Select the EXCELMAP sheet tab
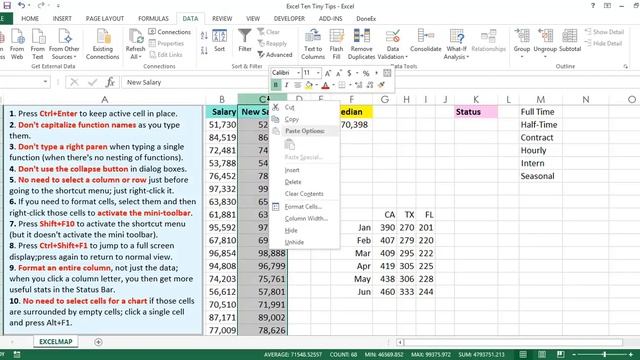 (x=56, y=342)
